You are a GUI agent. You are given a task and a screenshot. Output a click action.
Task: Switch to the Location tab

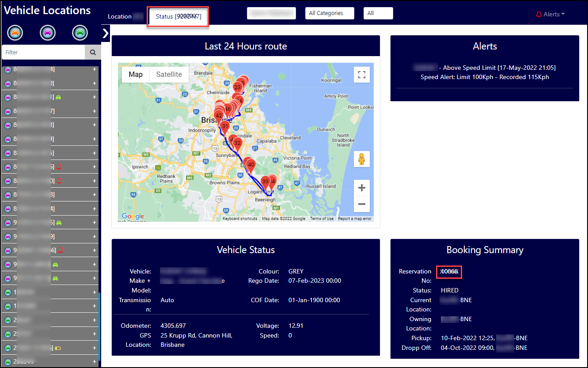tap(125, 16)
